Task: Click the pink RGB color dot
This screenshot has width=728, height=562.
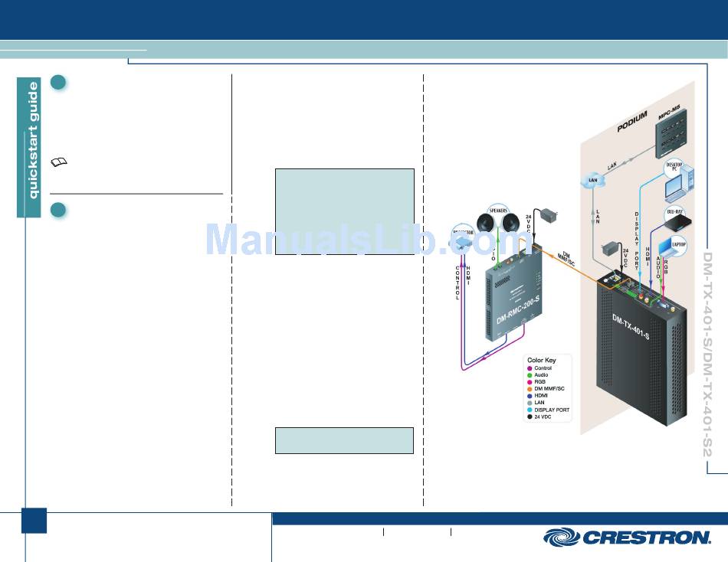Action: pyautogui.click(x=530, y=382)
